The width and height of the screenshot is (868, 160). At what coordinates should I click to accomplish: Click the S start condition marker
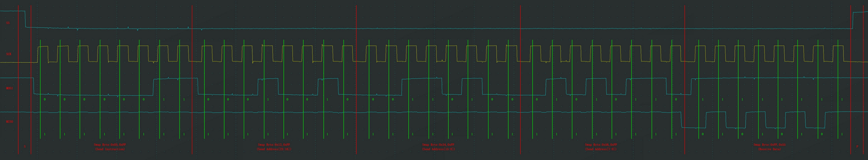coord(25,147)
